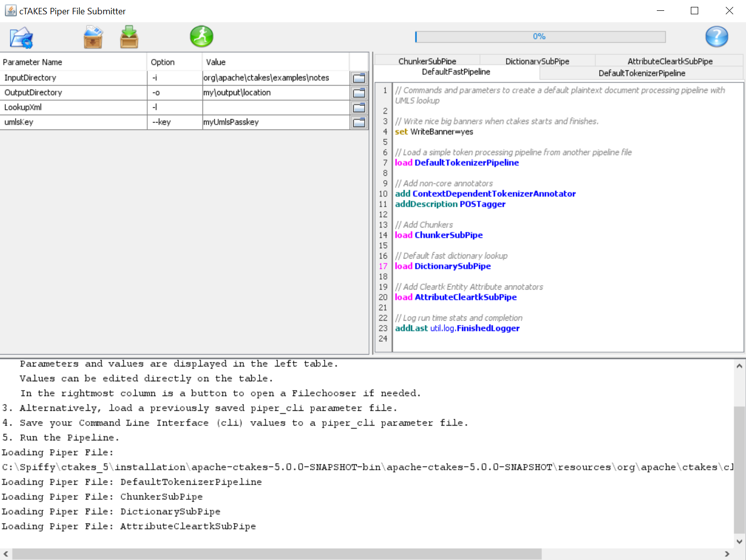Show the DefaultTokenizerPipeline tab

[642, 73]
